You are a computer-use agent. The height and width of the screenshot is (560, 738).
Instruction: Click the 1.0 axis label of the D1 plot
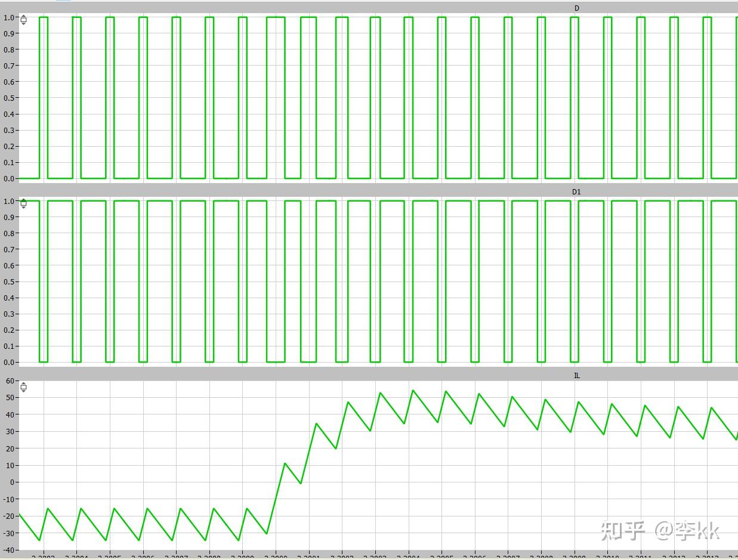(x=9, y=201)
